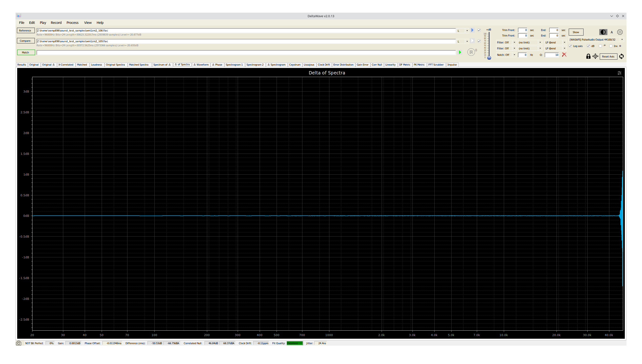Expand the Notch: Off dropdown
Image resolution: width=642 pixels, height=364 pixels.
click(514, 55)
